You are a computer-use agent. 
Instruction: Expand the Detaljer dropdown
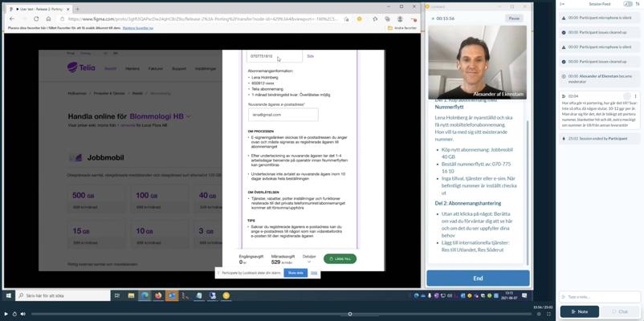coord(309,259)
